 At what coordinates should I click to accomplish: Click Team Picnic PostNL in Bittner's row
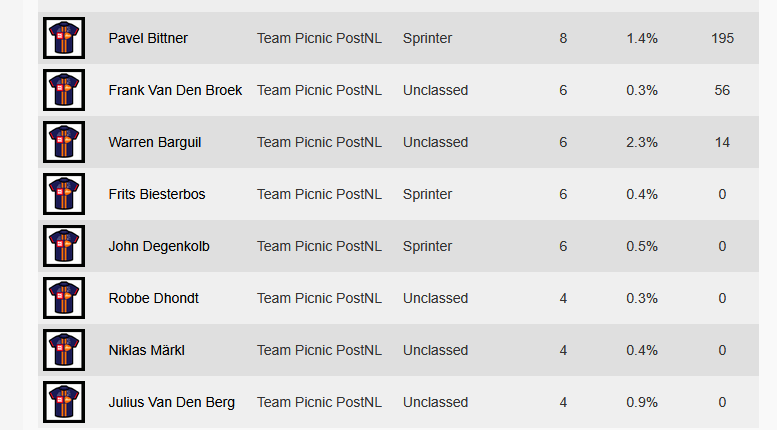[319, 38]
